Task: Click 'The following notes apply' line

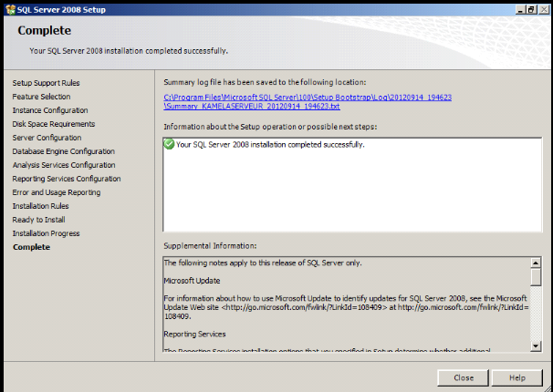Action: pos(263,263)
